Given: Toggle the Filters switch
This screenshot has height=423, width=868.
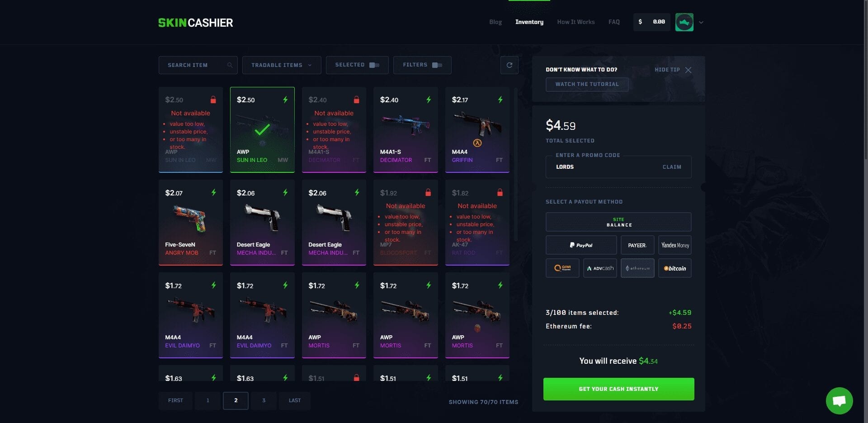Looking at the screenshot, I should [437, 65].
